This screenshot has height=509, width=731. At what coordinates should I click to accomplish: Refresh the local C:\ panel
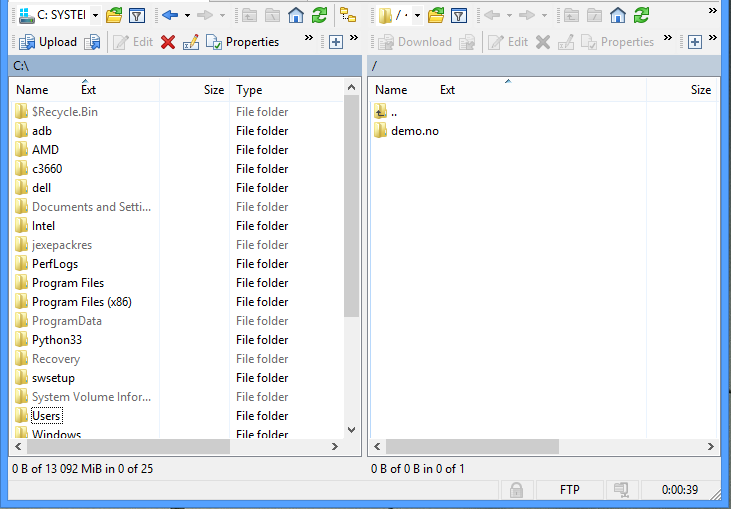pos(319,15)
